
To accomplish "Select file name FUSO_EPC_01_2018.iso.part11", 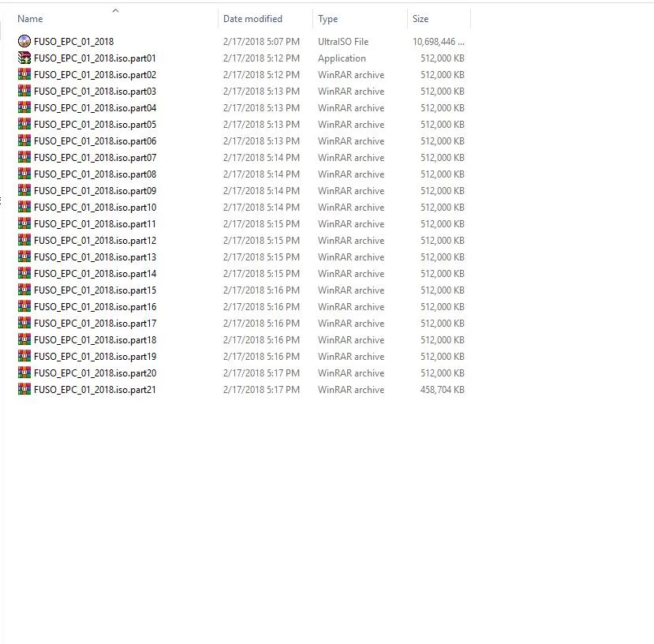I will pyautogui.click(x=95, y=224).
